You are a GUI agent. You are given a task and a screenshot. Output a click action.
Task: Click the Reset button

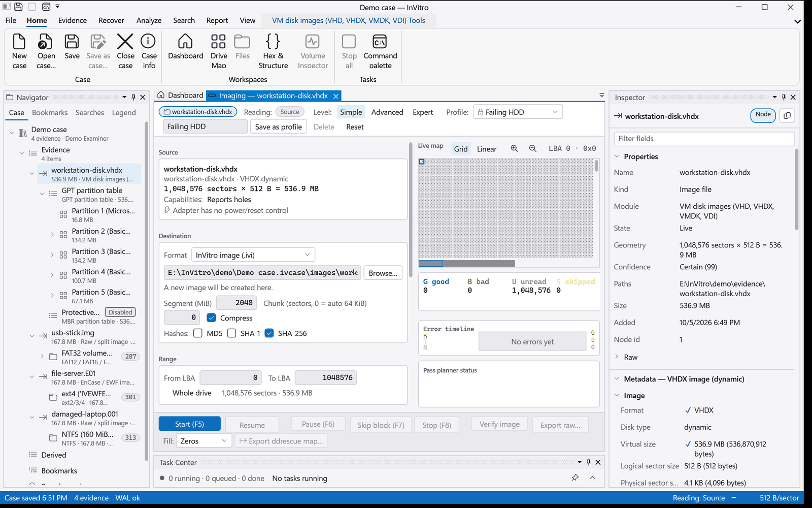click(355, 127)
